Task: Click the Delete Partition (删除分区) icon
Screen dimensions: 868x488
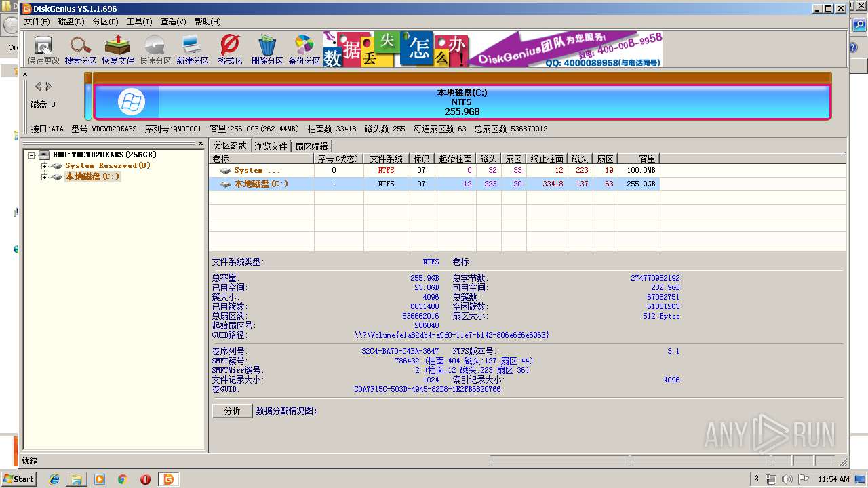Action: click(267, 50)
